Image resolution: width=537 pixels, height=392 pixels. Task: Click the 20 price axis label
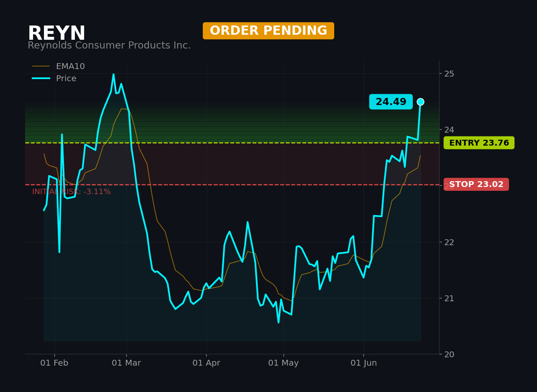coord(449,354)
